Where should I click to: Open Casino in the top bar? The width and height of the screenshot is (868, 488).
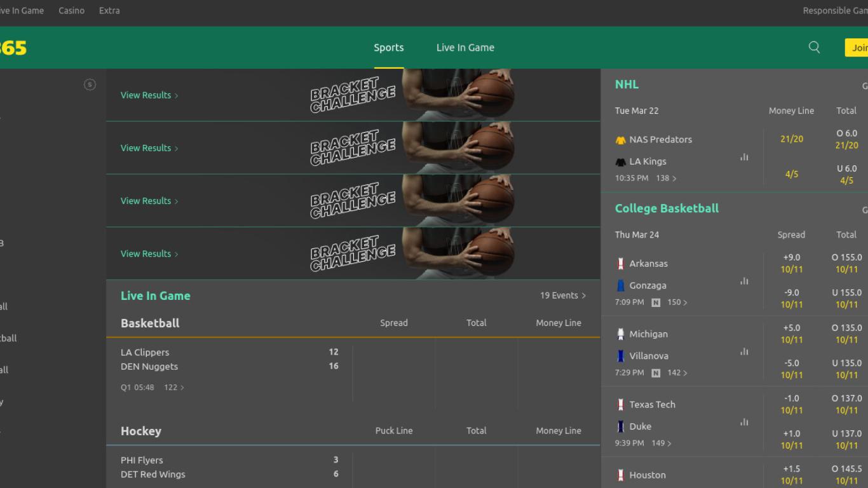pos(71,11)
